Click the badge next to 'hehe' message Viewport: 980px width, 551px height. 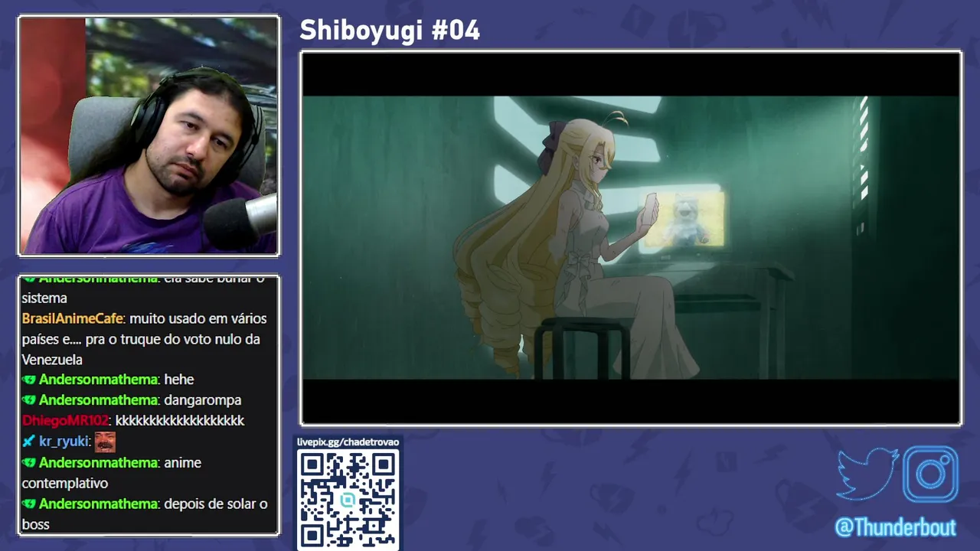click(28, 380)
